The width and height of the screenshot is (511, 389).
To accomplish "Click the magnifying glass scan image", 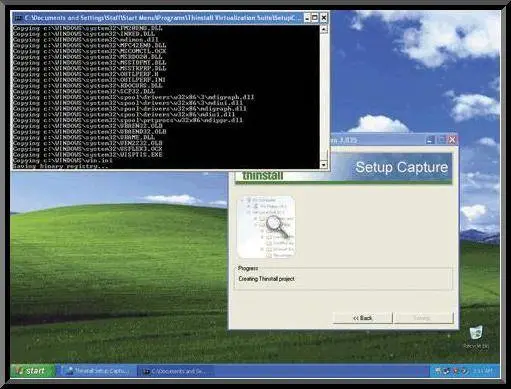I will [x=266, y=227].
